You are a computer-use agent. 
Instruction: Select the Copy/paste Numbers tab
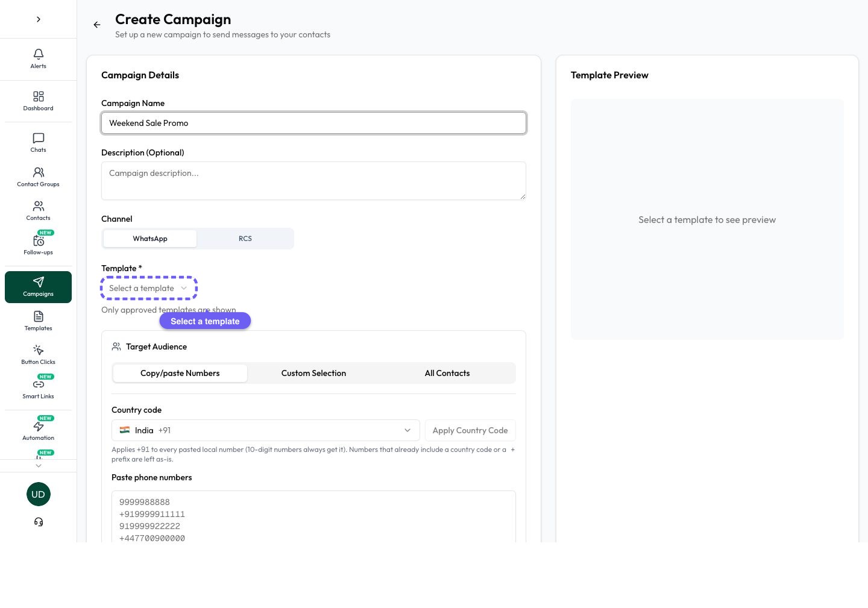coord(180,373)
